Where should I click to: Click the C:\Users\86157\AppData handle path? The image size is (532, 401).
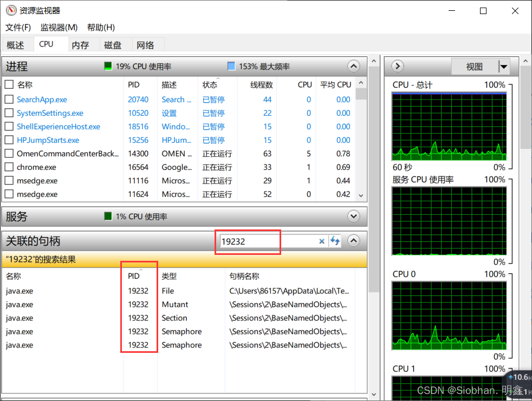(x=289, y=291)
